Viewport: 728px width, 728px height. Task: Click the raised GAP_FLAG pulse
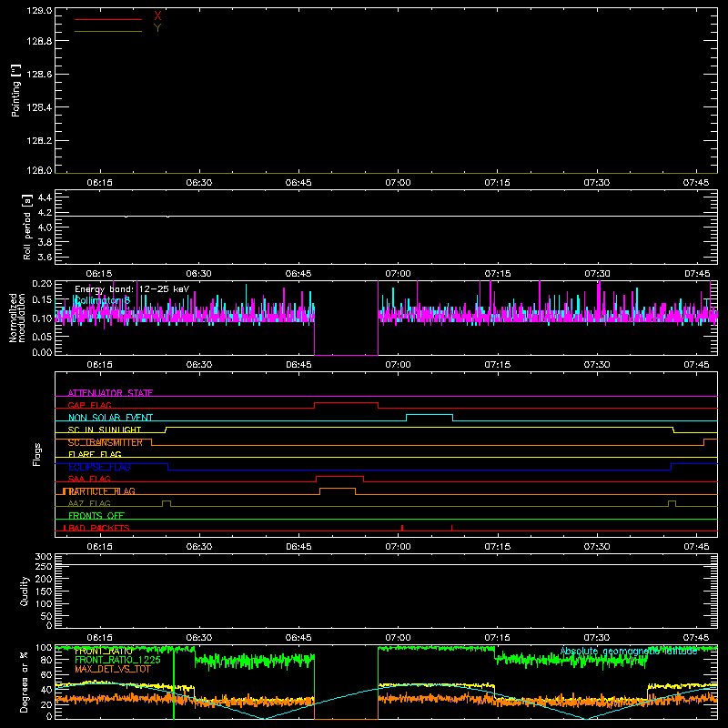tap(346, 403)
